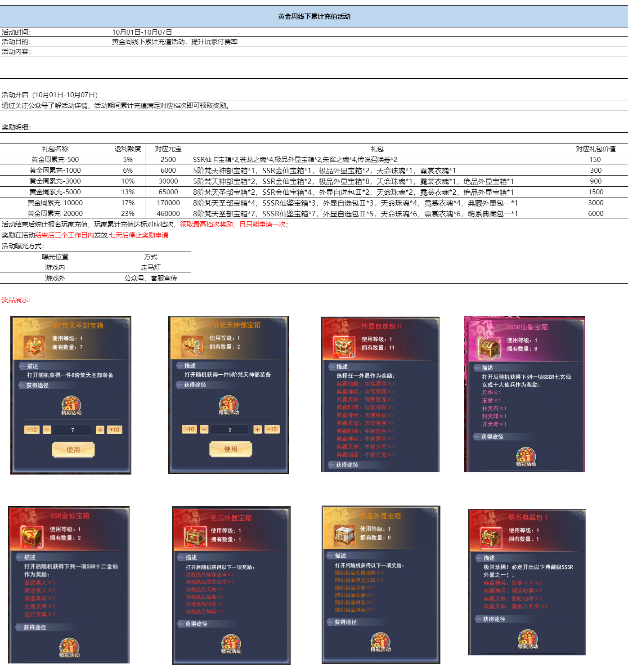Image resolution: width=628 pixels, height=672 pixels.
Task: Click minus button in 5阶梵天神部宝箱 card
Action: (x=204, y=429)
